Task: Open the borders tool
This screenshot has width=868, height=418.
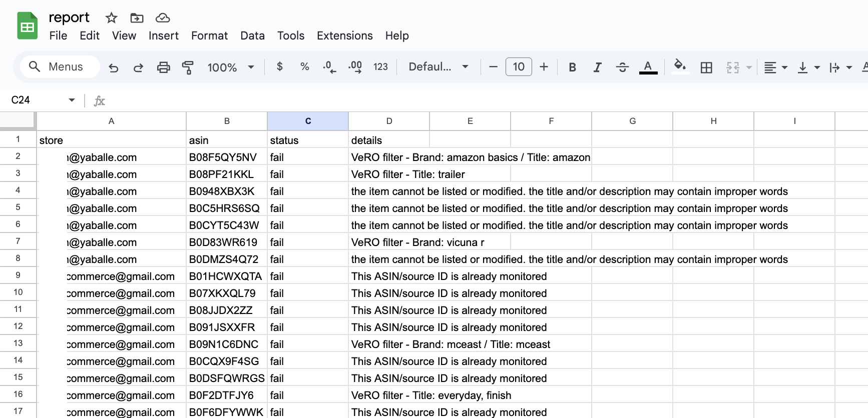Action: click(706, 67)
